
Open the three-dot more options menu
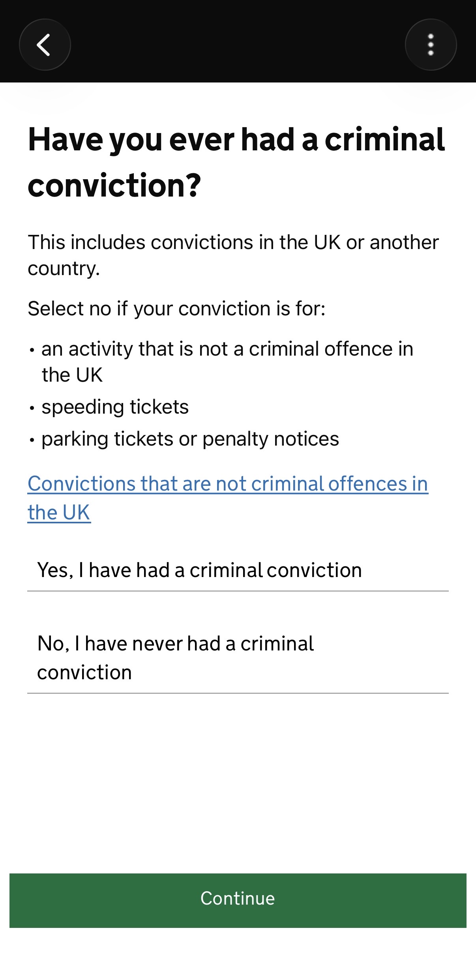[x=431, y=45]
